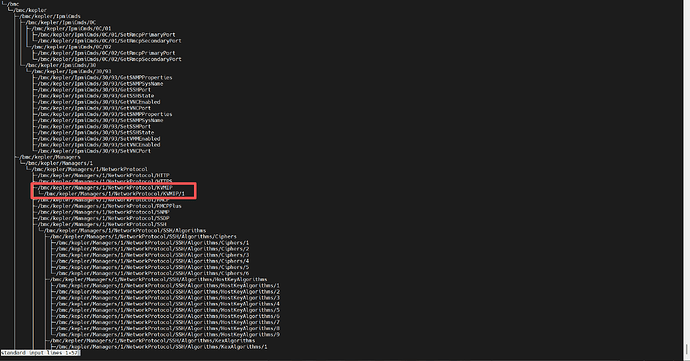
Task: Click the Algorithms/Ciphers/1 line
Action: tap(153, 243)
